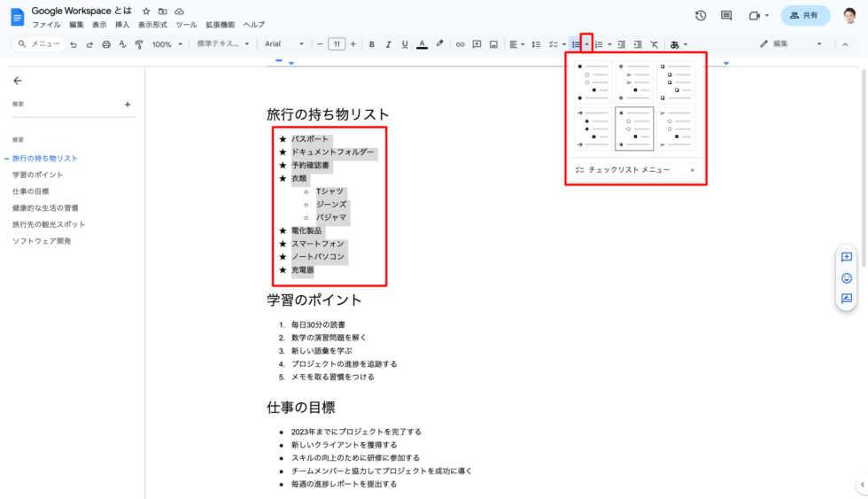868x499 pixels.
Task: Click the insert link icon
Action: coord(460,44)
